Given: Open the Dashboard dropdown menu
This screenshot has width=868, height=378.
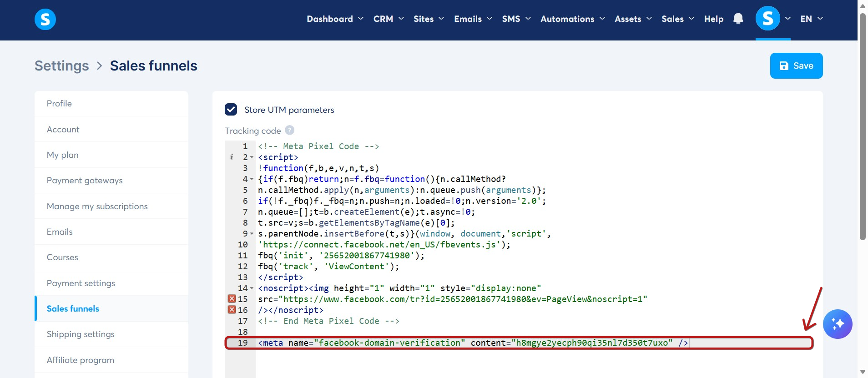Looking at the screenshot, I should (x=335, y=19).
